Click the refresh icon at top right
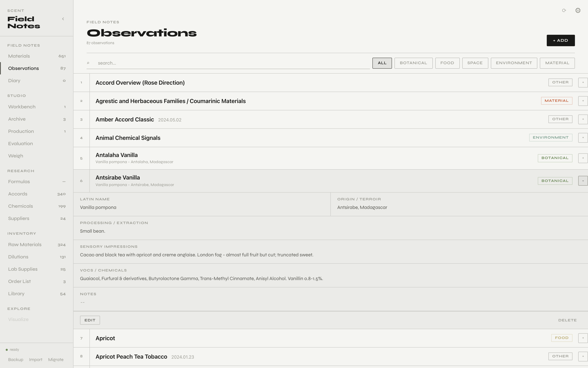This screenshot has width=588, height=368. (x=564, y=10)
